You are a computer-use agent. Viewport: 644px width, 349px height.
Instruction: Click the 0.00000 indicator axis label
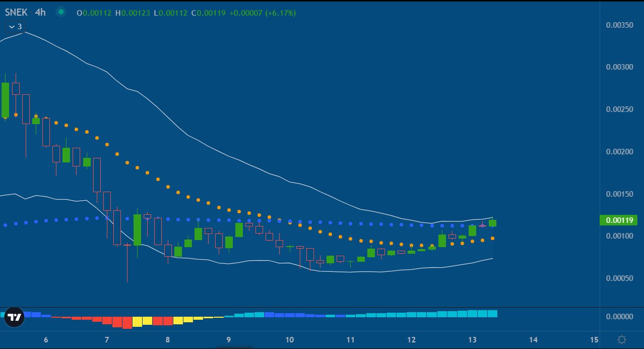coord(619,316)
